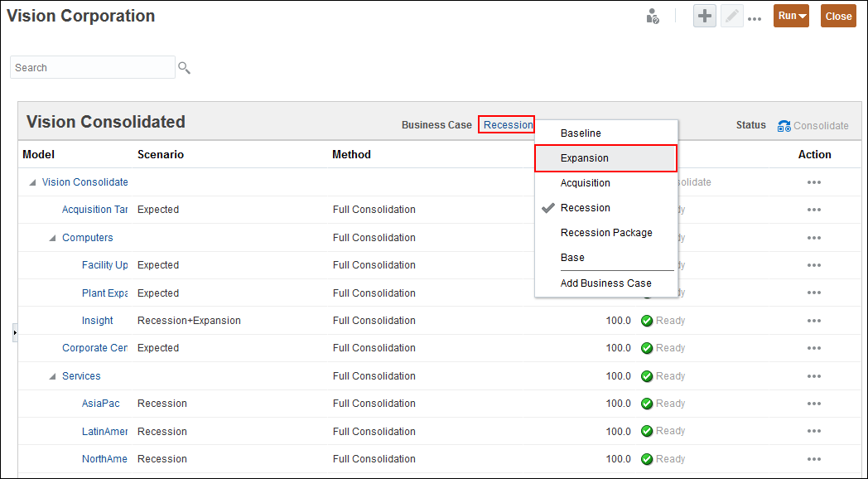Open the Run dropdown button
This screenshot has width=868, height=479.
[x=791, y=16]
